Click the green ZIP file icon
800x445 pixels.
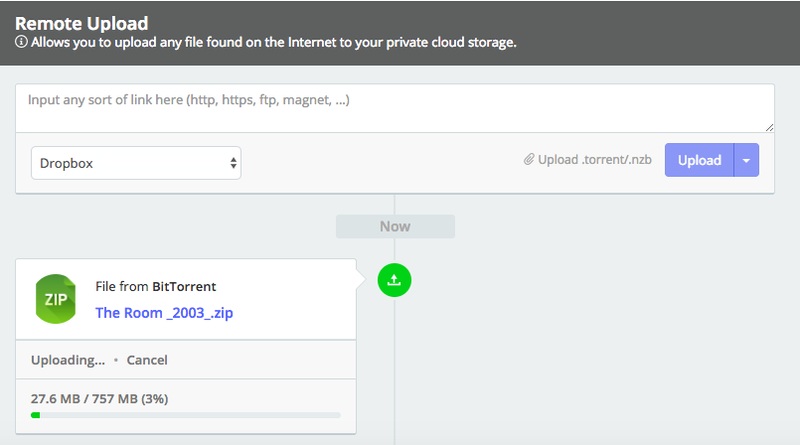pyautogui.click(x=55, y=298)
